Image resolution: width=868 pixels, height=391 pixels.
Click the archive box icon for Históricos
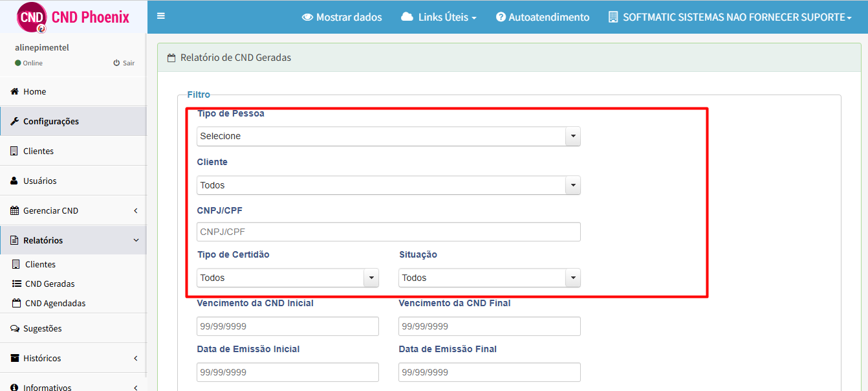14,358
